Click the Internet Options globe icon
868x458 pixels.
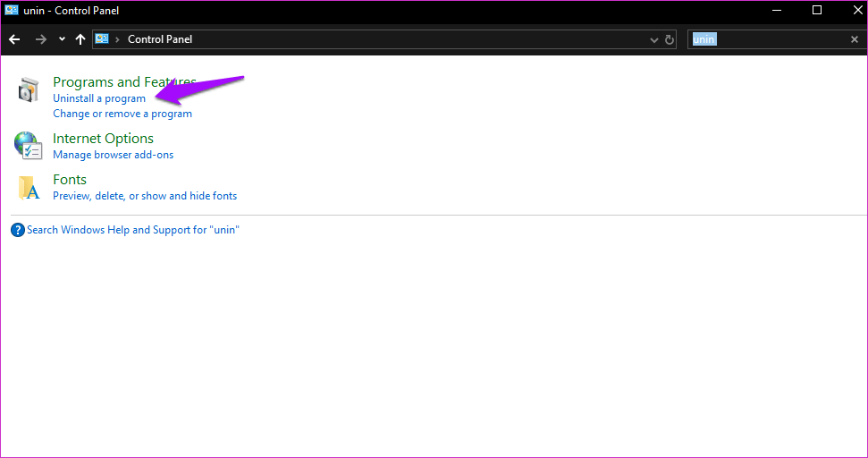[28, 145]
